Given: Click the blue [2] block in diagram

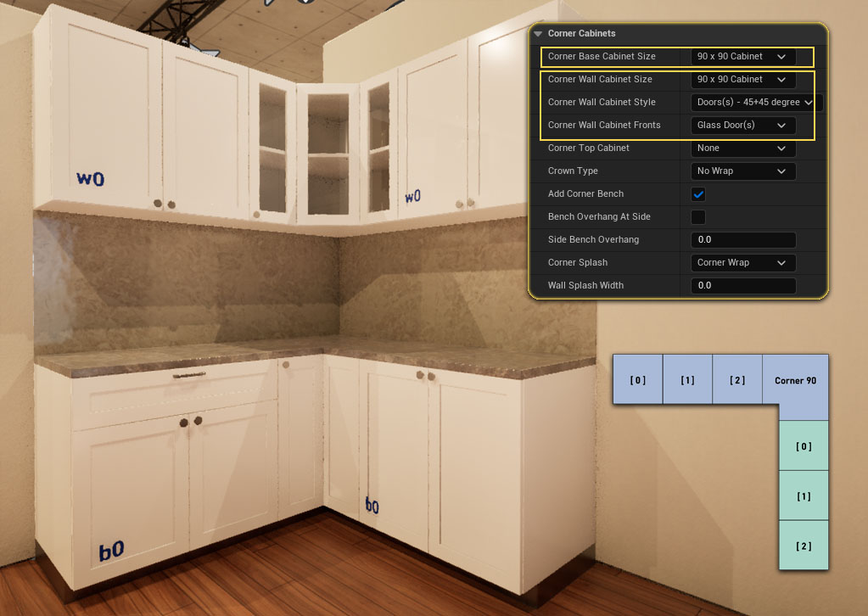Looking at the screenshot, I should 737,380.
